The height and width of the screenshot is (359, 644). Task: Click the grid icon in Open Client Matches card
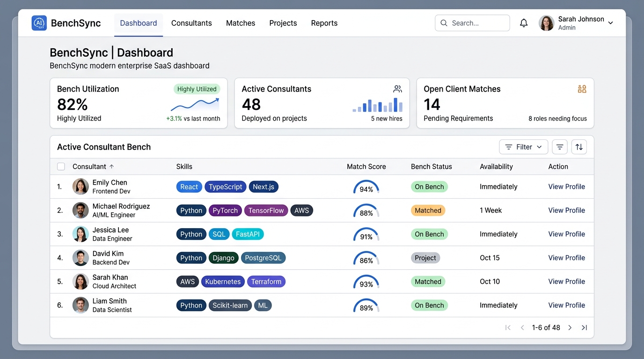click(582, 89)
